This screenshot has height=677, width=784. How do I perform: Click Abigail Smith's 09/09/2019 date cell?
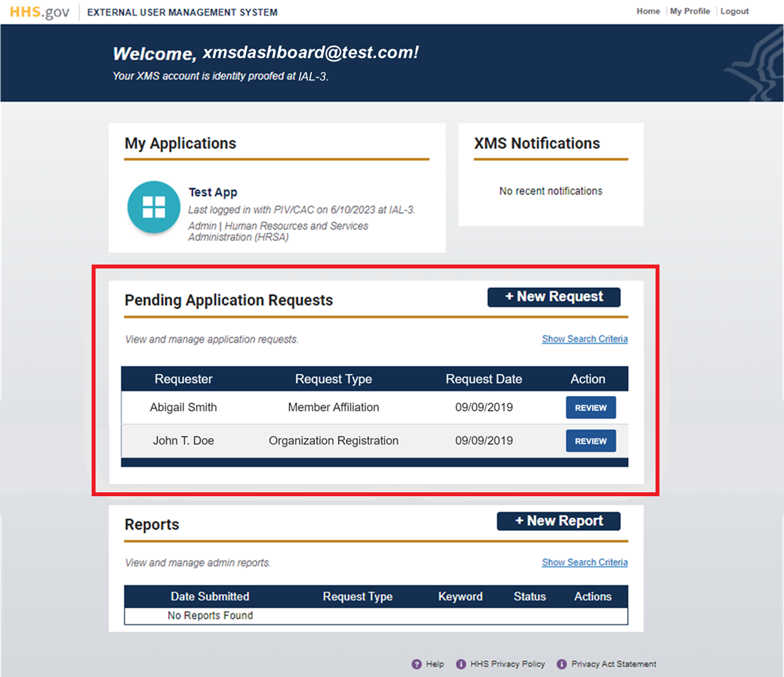(x=484, y=407)
